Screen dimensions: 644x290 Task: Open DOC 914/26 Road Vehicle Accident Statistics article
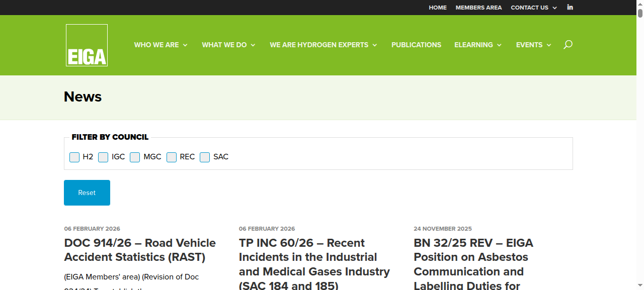pyautogui.click(x=140, y=250)
